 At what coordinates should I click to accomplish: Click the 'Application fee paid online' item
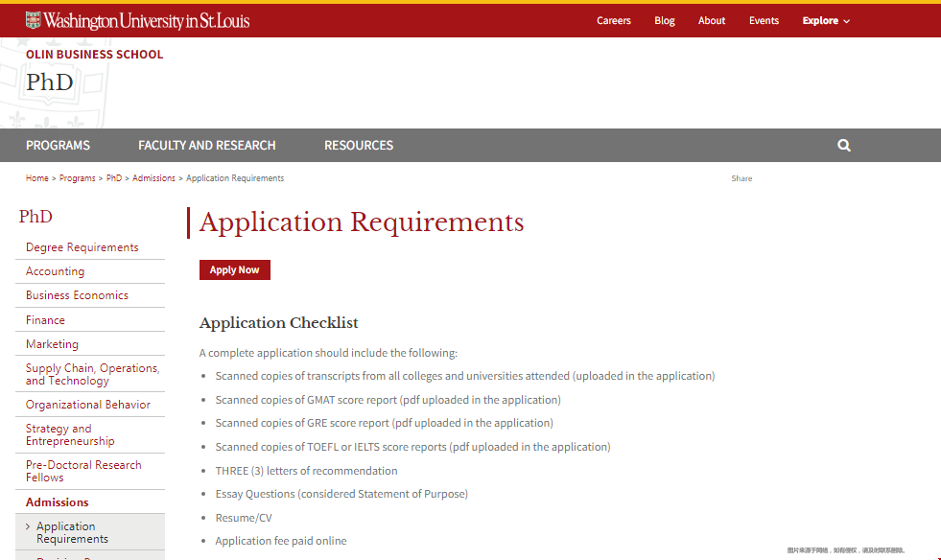coord(281,541)
